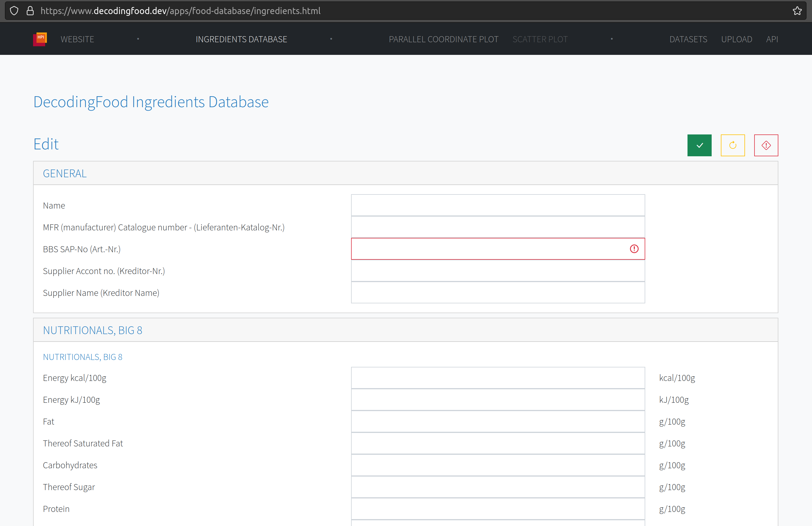Click the Supplier Name input field
This screenshot has width=812, height=526.
pos(497,292)
